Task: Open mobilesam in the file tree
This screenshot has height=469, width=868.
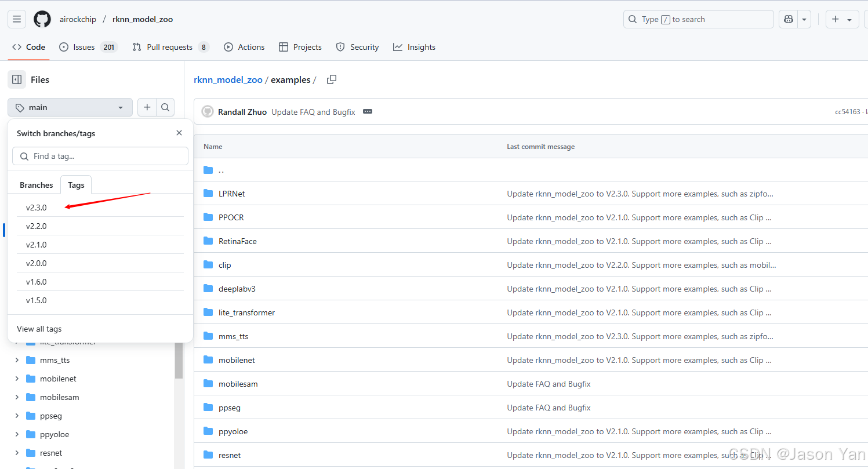Action: tap(60, 397)
